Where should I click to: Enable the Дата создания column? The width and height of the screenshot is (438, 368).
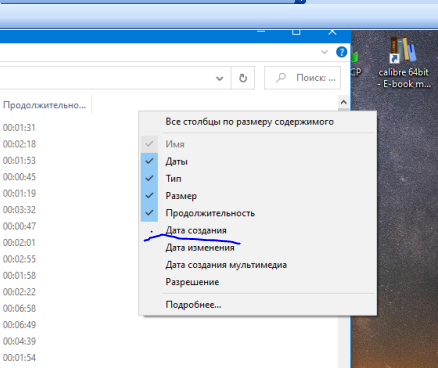[258, 230]
